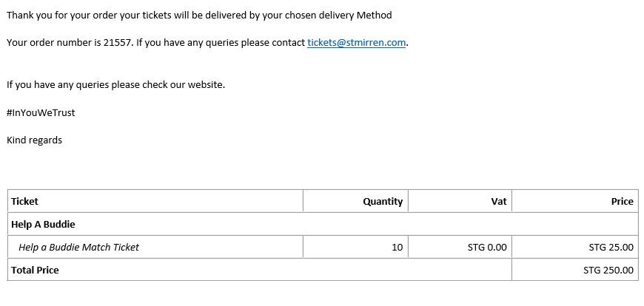This screenshot has height=306, width=644.
Task: Click the Quantity column header
Action: (383, 201)
